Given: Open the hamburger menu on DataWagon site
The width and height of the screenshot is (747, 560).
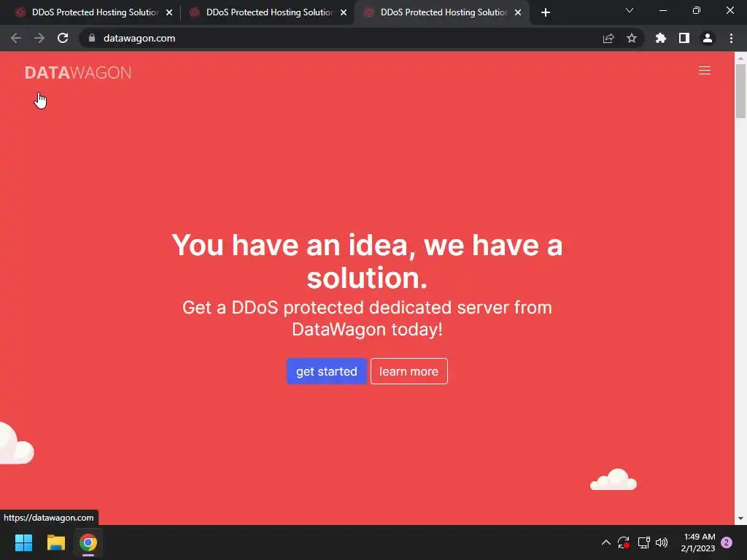Looking at the screenshot, I should click(x=704, y=71).
